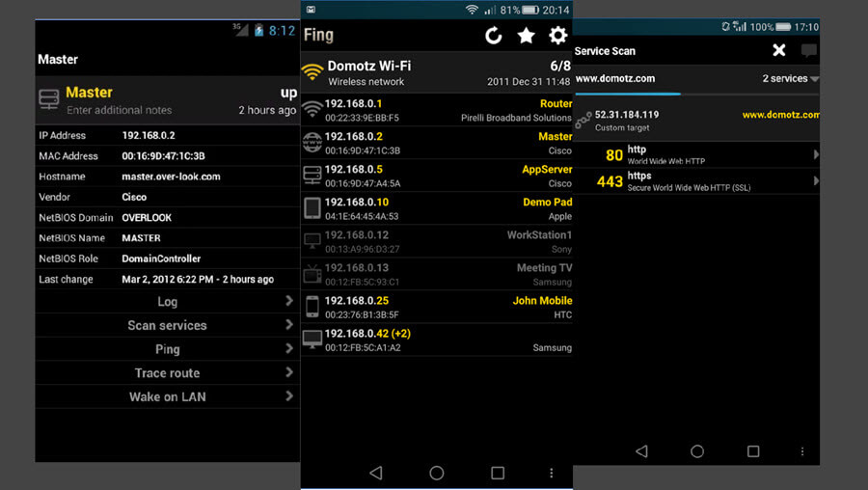Expand the Ping option arrow
This screenshot has height=490, width=868.
(x=289, y=348)
